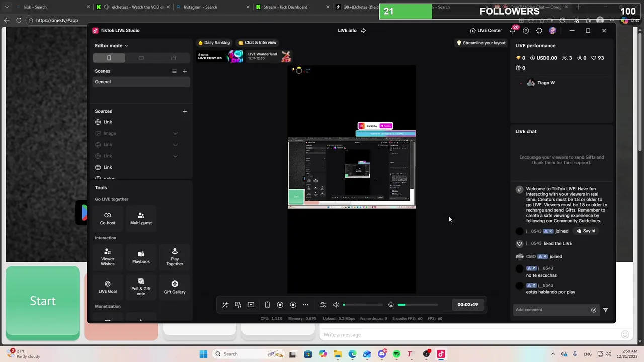644x362 pixels.
Task: Select the first Link source
Action: point(141,122)
